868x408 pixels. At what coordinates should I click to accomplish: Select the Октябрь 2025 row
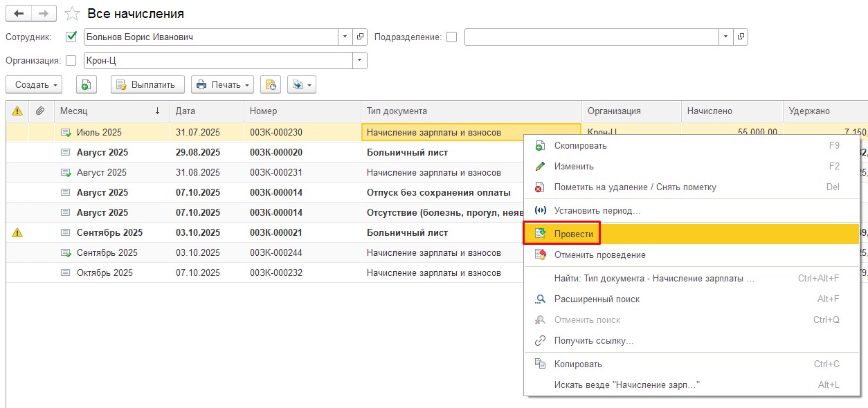[104, 273]
